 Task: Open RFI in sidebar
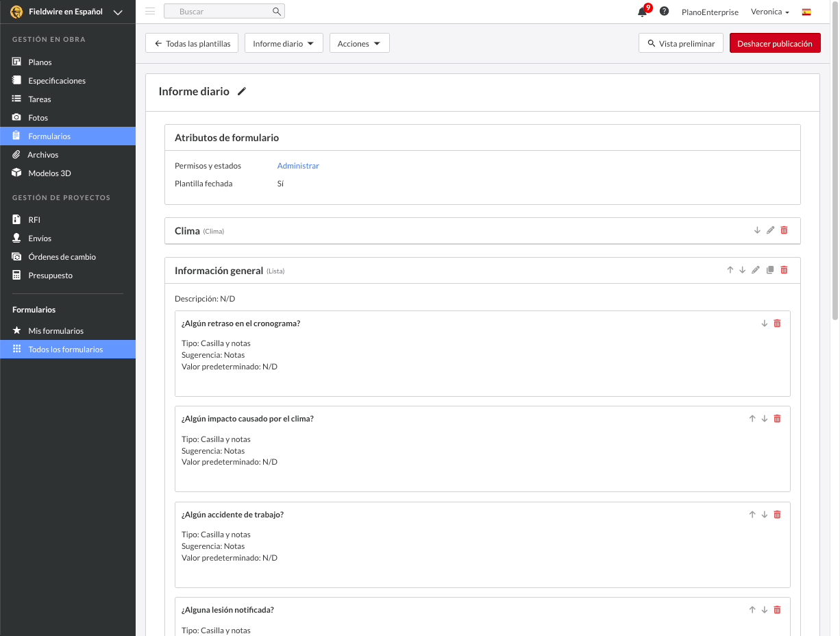[x=68, y=220]
